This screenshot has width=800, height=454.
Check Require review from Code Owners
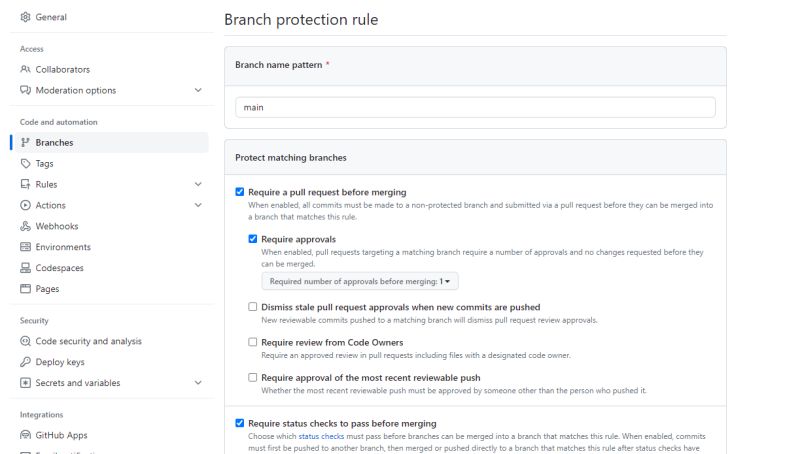tap(253, 342)
